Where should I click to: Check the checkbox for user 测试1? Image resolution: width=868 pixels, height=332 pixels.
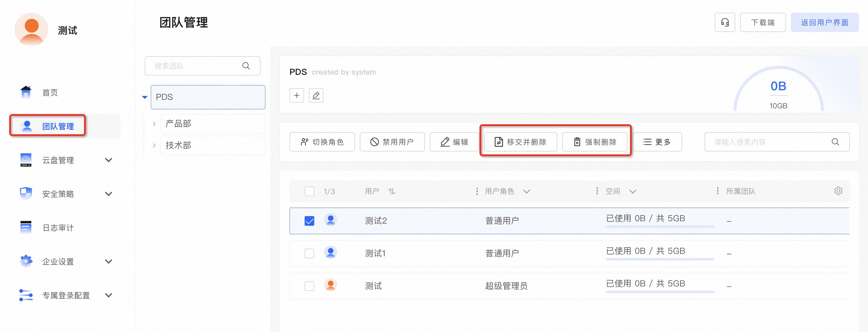[x=309, y=254]
